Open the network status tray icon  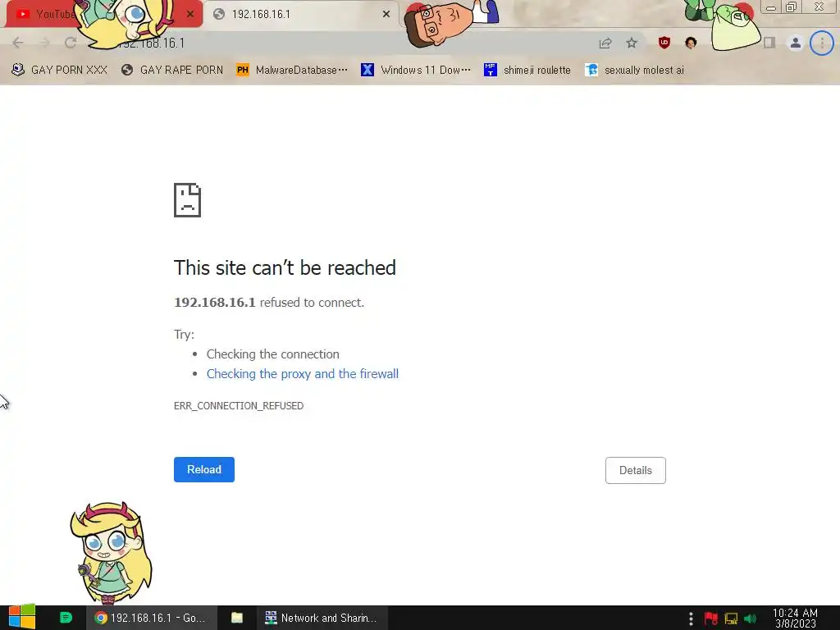(731, 619)
